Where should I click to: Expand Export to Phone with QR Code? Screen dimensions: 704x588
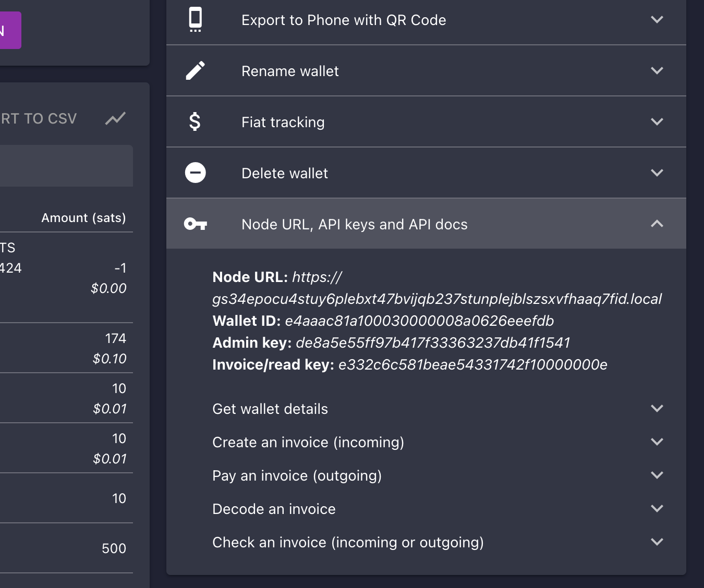[657, 20]
